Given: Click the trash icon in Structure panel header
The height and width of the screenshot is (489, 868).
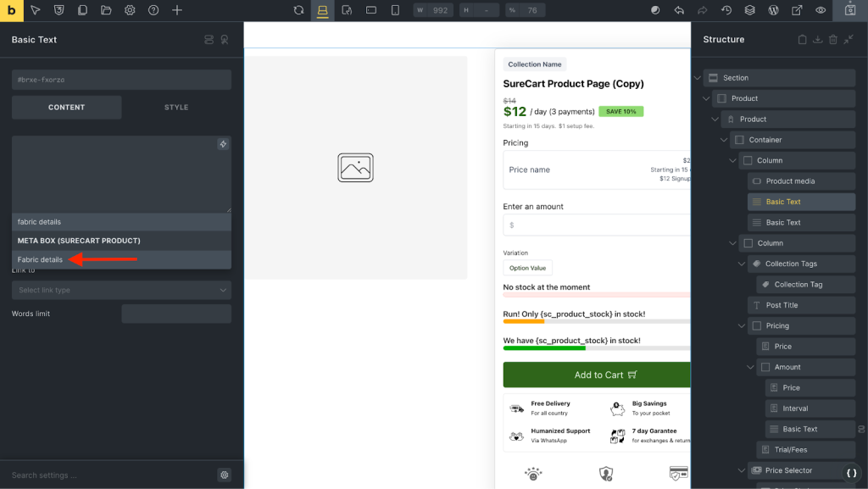Looking at the screenshot, I should pyautogui.click(x=833, y=39).
